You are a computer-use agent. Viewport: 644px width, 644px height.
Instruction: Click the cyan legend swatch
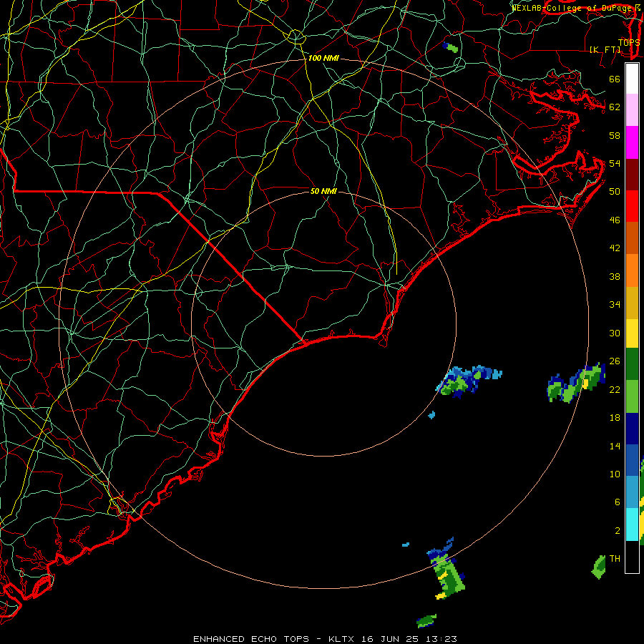coord(632,525)
